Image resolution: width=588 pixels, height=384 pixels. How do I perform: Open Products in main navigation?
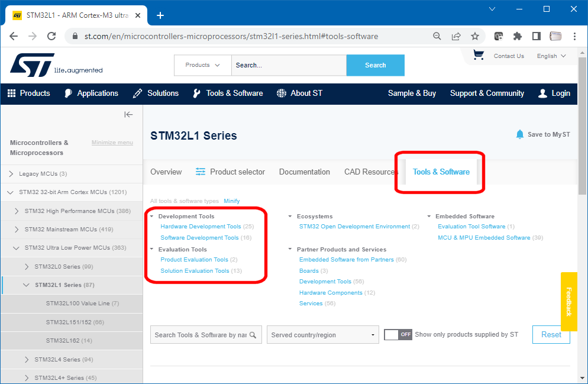[29, 93]
